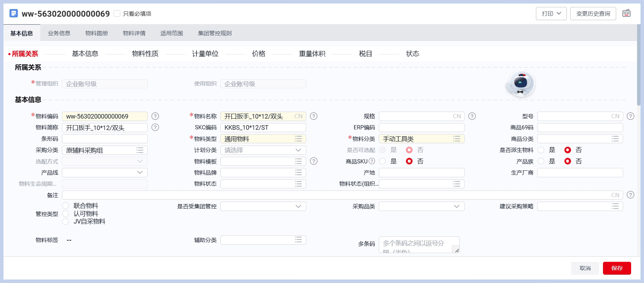Image resolution: width=644 pixels, height=283 pixels.
Task: Open the keyboard shortcut icon at top right
Action: pos(626,14)
